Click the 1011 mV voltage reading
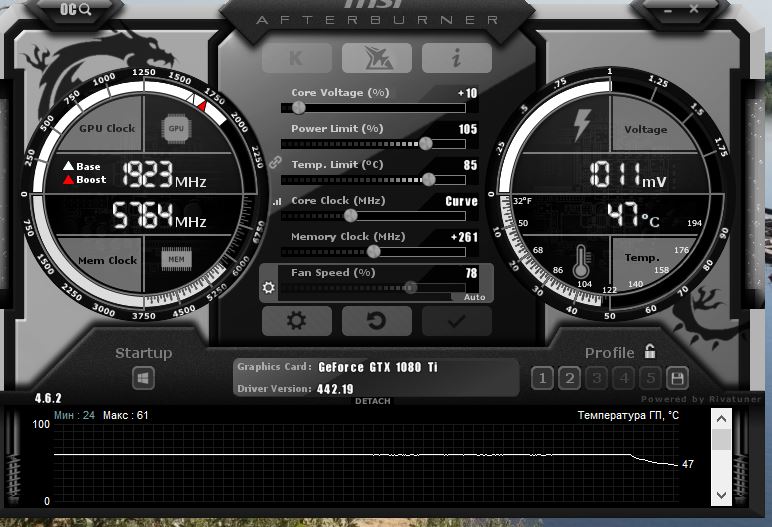The image size is (772, 527). point(628,174)
